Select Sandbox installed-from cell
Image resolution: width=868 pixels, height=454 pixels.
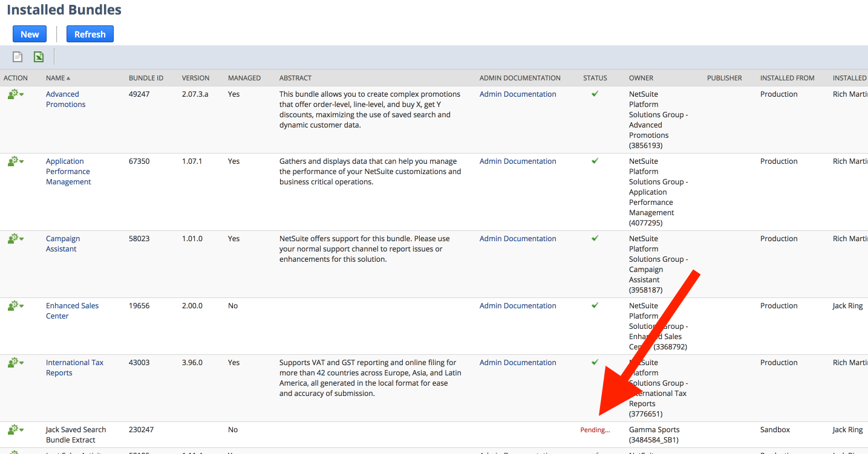click(x=775, y=430)
